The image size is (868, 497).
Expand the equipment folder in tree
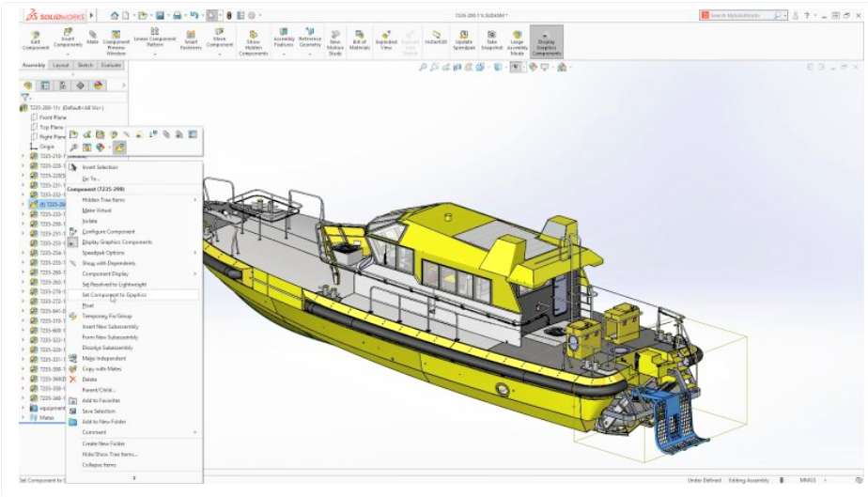pos(23,409)
